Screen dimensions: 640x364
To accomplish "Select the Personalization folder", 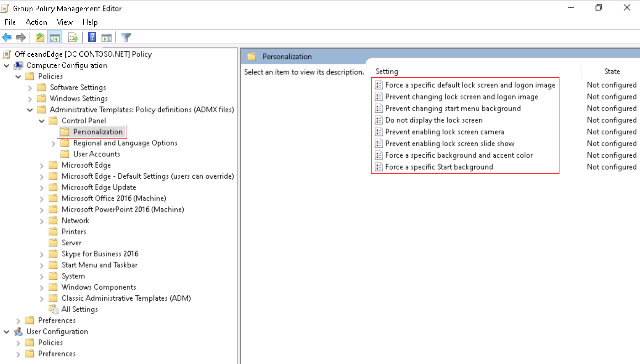I will (x=97, y=131).
